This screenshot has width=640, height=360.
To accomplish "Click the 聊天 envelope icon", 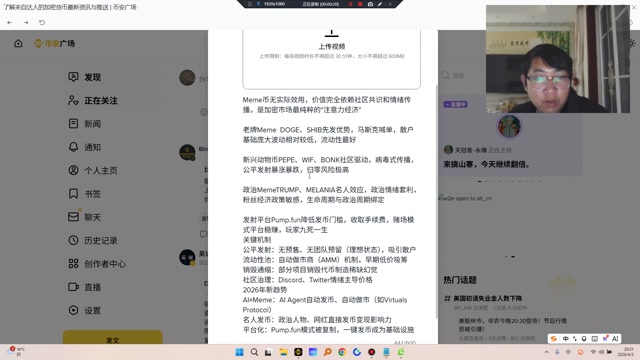I will click(x=73, y=217).
